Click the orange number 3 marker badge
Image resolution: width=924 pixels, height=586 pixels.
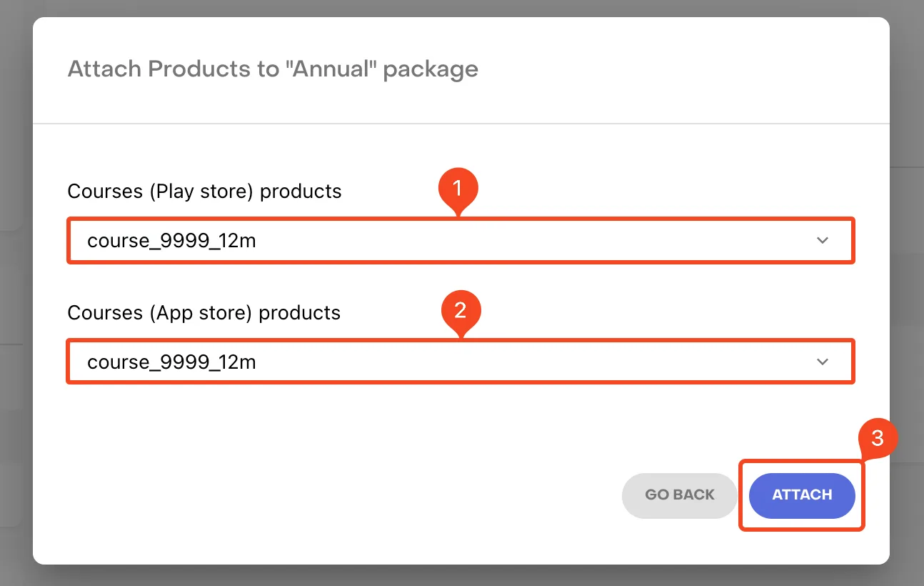(x=878, y=439)
